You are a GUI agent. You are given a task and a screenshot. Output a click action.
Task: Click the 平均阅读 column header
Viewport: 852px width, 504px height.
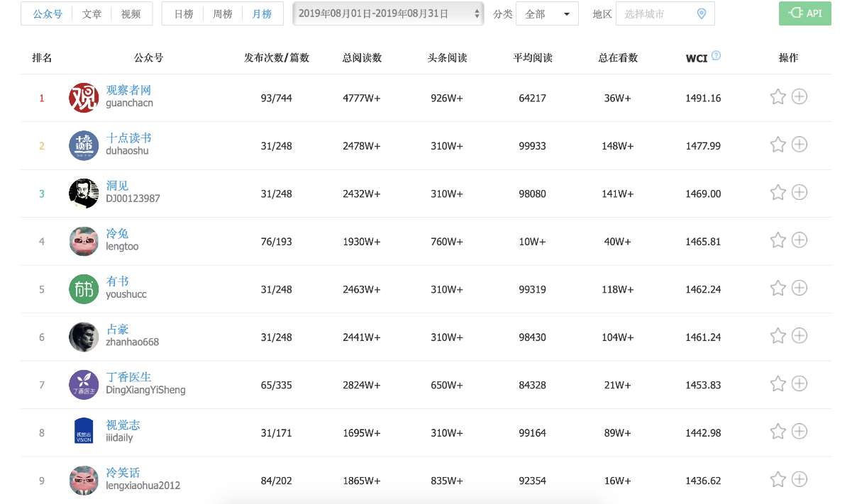(x=533, y=58)
